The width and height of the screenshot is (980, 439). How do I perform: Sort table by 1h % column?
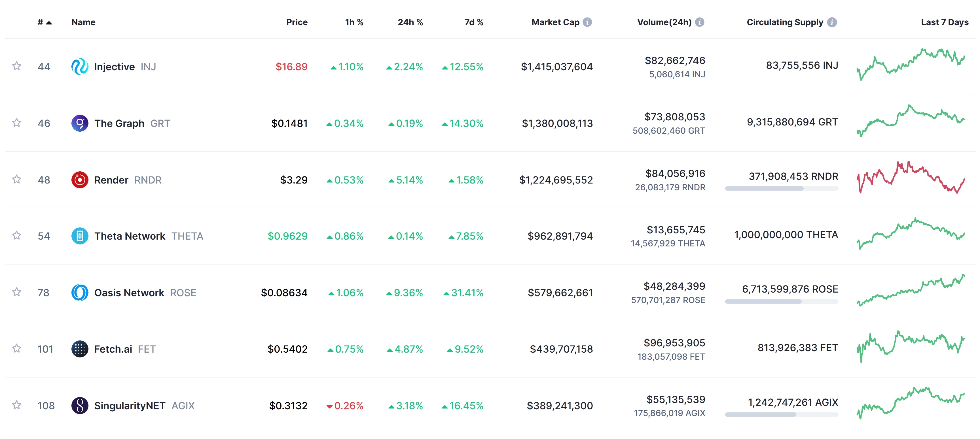point(354,22)
